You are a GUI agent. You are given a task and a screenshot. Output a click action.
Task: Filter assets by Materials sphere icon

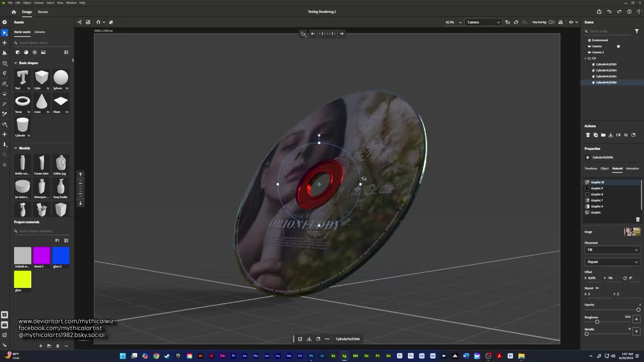[x=26, y=52]
